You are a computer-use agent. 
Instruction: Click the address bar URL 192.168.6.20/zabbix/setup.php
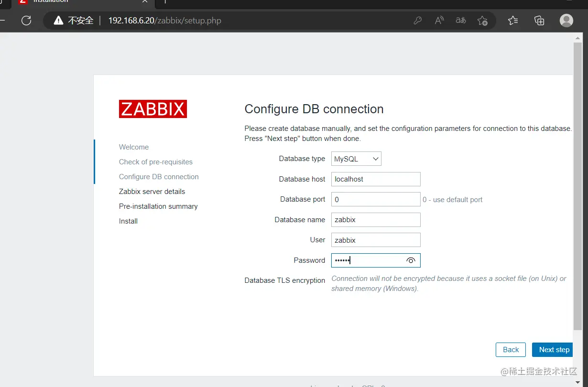[x=164, y=21]
